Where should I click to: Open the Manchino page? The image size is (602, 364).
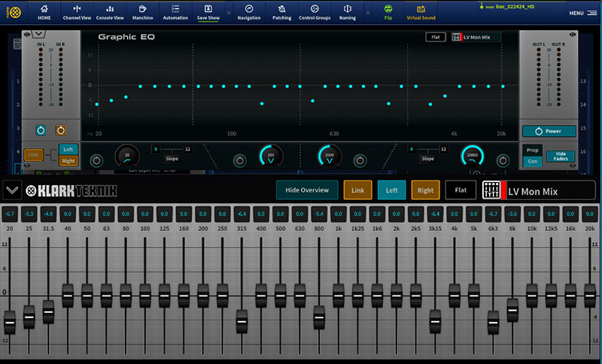click(x=142, y=12)
